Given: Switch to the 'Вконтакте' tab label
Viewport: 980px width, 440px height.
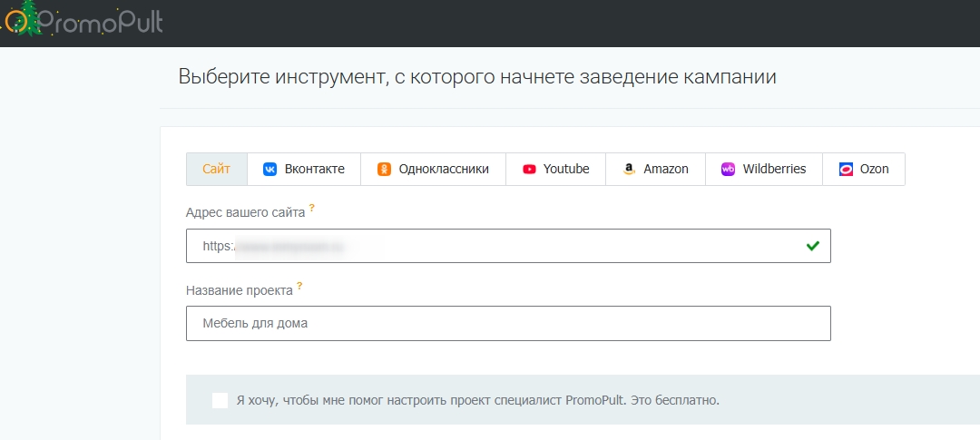Looking at the screenshot, I should (x=314, y=169).
